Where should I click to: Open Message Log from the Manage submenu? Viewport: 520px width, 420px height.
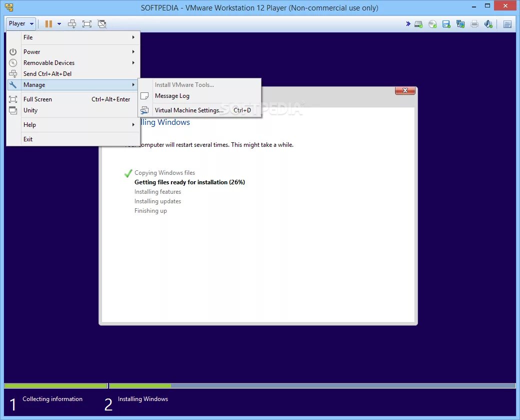(x=171, y=95)
